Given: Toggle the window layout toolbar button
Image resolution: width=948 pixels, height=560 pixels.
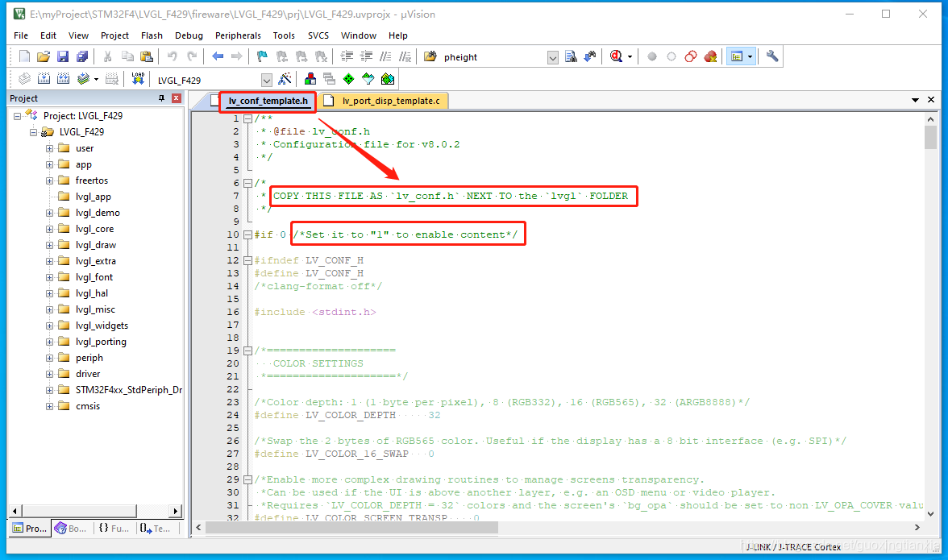Looking at the screenshot, I should click(x=737, y=56).
